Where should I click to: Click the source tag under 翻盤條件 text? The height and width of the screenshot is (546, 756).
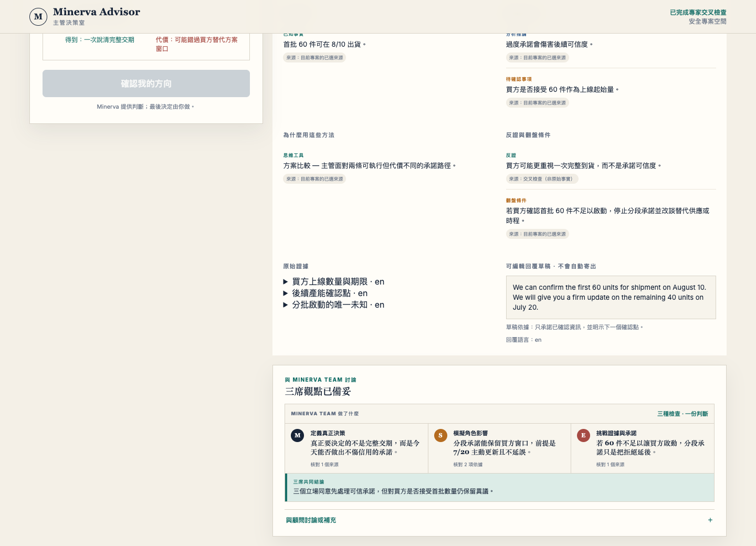pyautogui.click(x=537, y=234)
